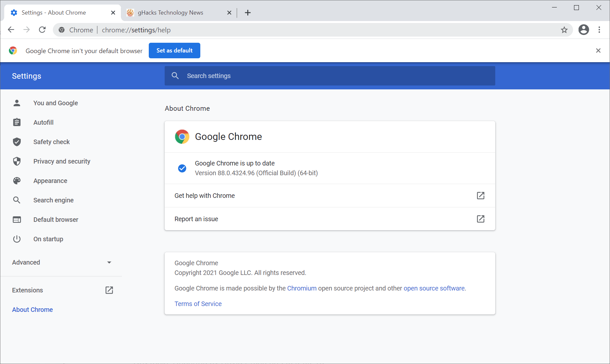Reload the current page
Image resolution: width=610 pixels, height=364 pixels.
pos(42,30)
